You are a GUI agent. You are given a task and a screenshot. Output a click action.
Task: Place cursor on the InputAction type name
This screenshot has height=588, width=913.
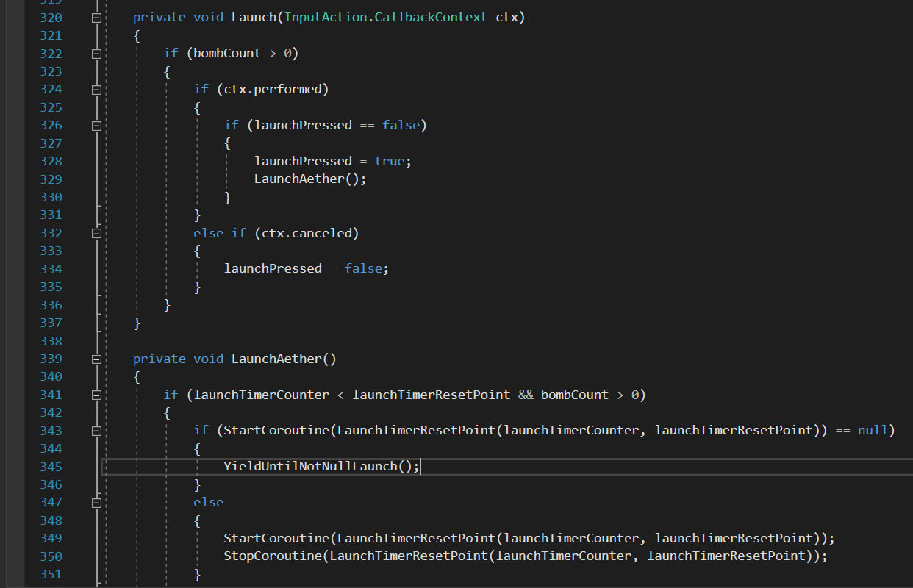pos(325,17)
